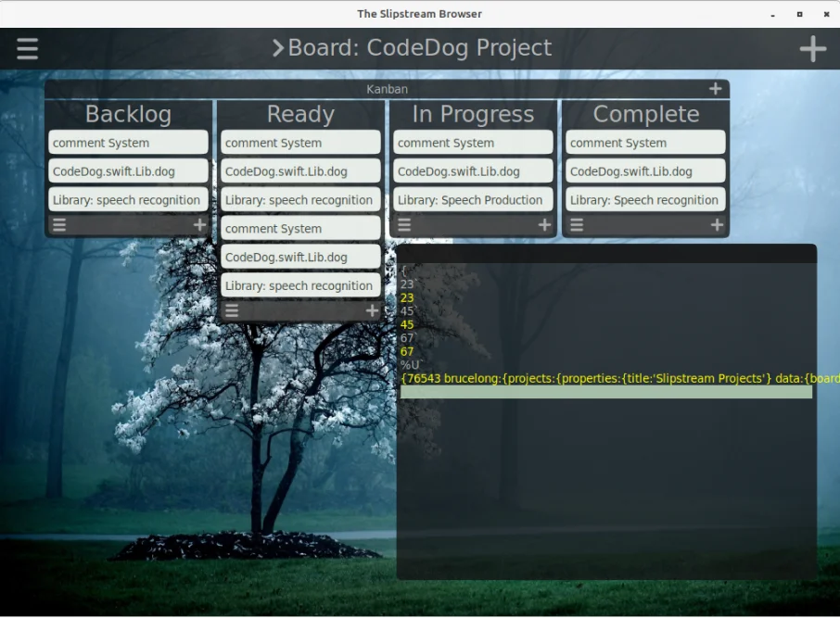Open the Complete column menu icon

[577, 225]
